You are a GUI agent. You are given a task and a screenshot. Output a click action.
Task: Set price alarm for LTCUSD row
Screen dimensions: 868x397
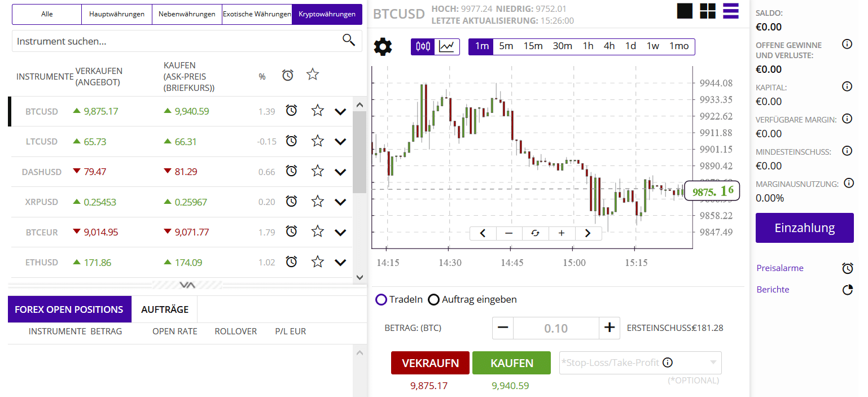pos(291,141)
